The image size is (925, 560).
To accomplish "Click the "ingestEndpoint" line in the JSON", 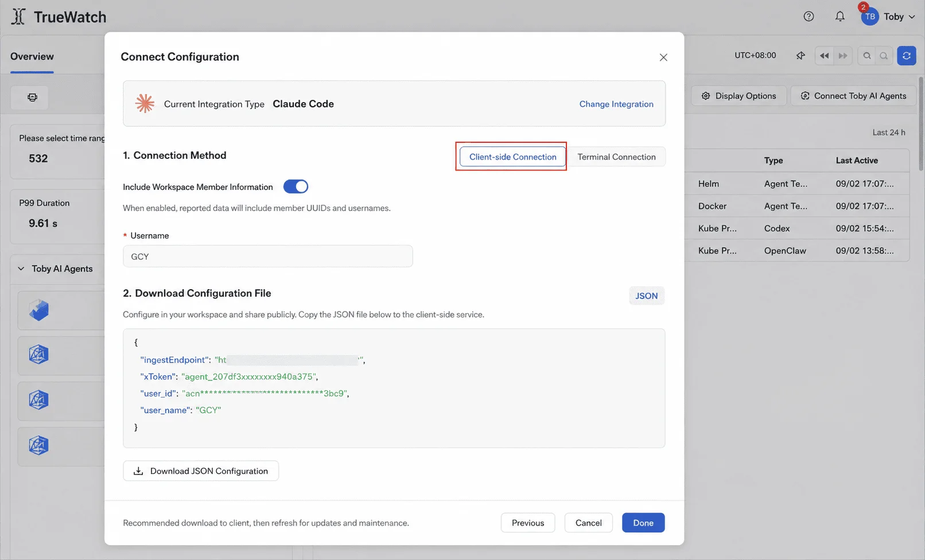I will pos(252,360).
